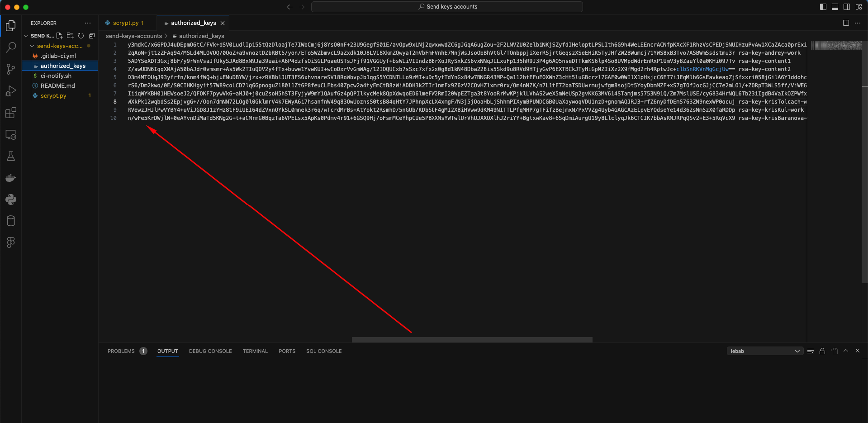868x423 pixels.
Task: Open the PORTS tab
Action: coord(287,351)
